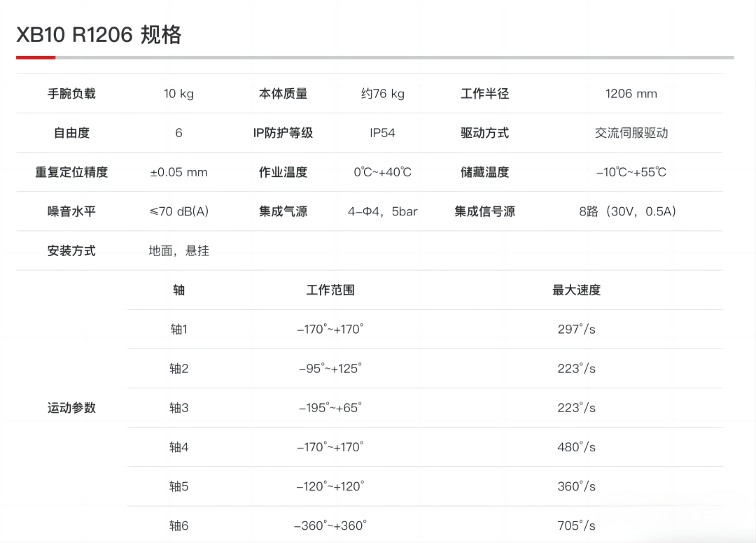
Task: Select the -10℃~+55℃ storage temperature value
Action: point(631,172)
